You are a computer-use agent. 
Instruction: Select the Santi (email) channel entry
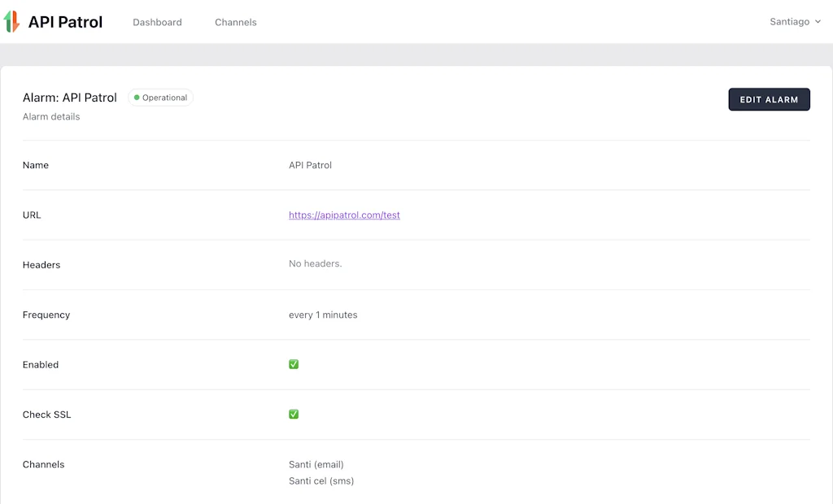point(316,464)
